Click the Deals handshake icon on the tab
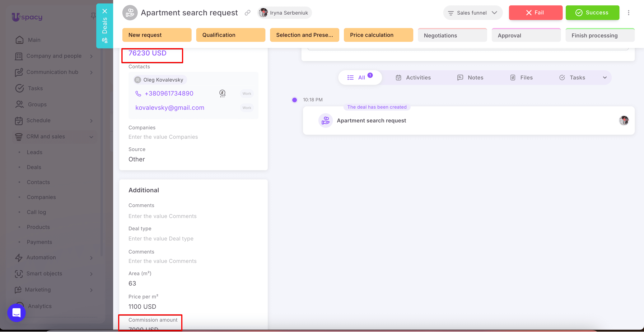The image size is (644, 332). (105, 40)
